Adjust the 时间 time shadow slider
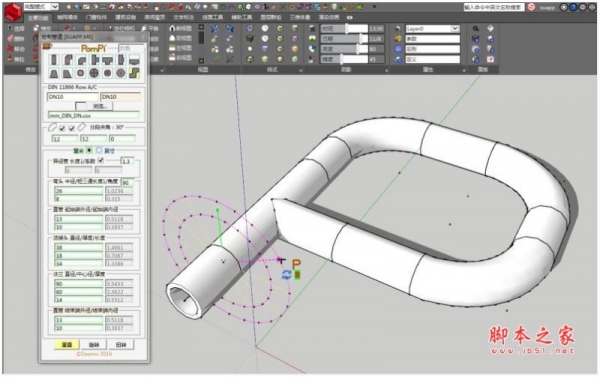 [x=344, y=28]
